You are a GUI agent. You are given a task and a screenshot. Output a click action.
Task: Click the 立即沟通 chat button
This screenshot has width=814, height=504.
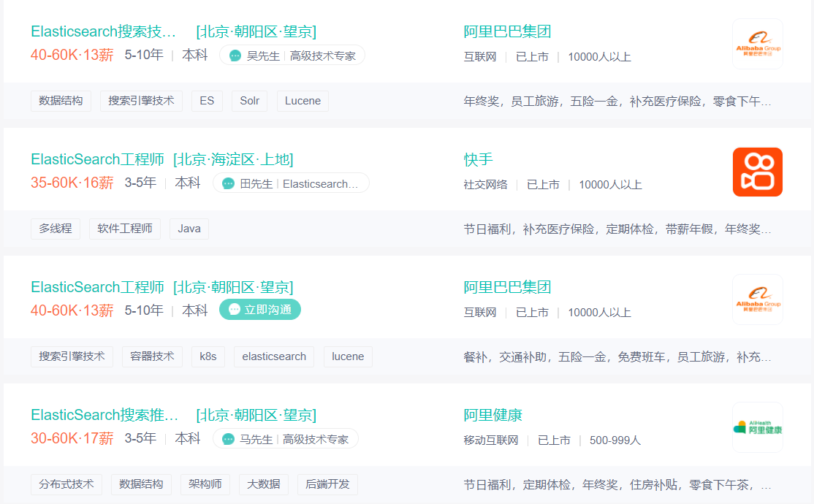[x=260, y=310]
